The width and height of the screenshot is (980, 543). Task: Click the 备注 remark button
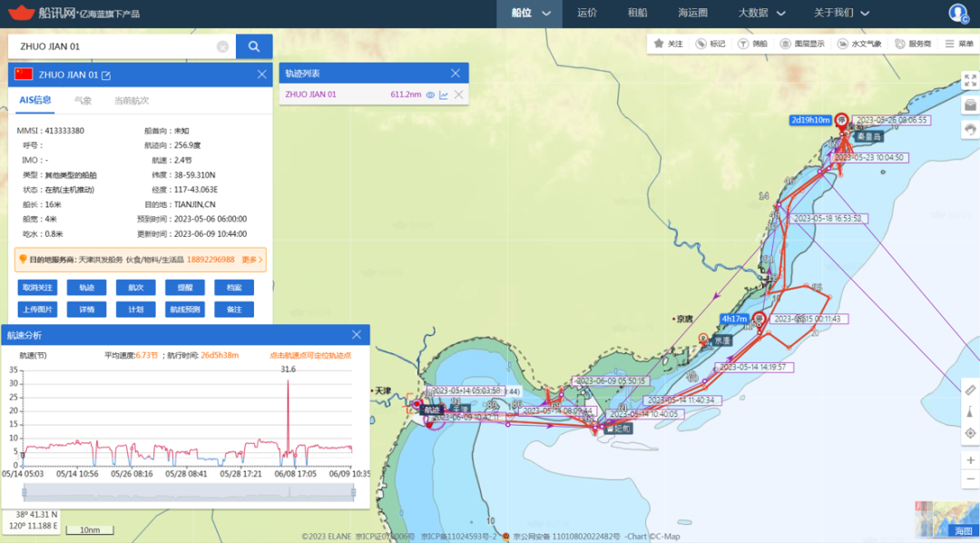click(234, 310)
